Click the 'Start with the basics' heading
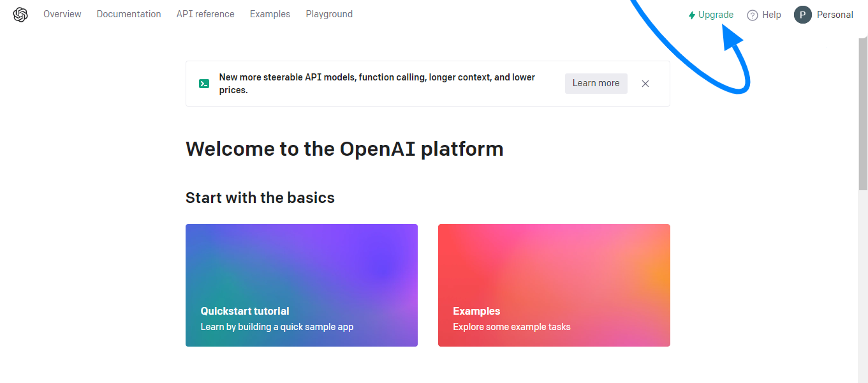 (260, 198)
